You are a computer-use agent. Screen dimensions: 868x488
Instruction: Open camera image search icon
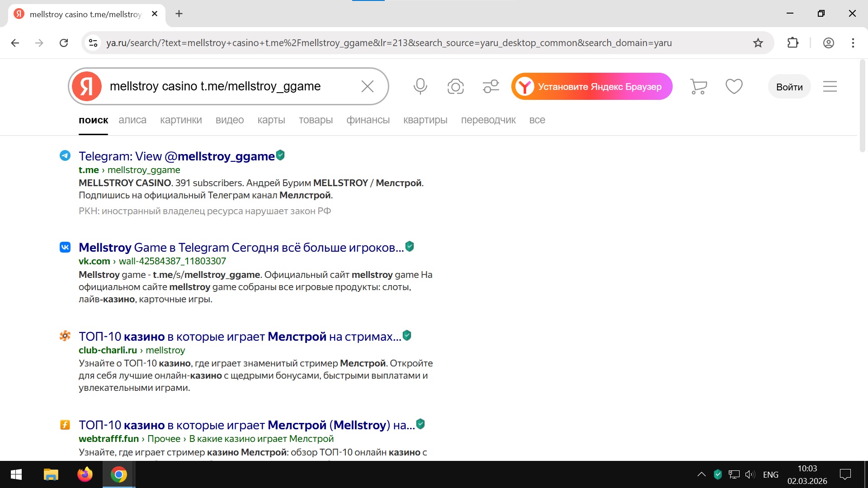click(455, 86)
